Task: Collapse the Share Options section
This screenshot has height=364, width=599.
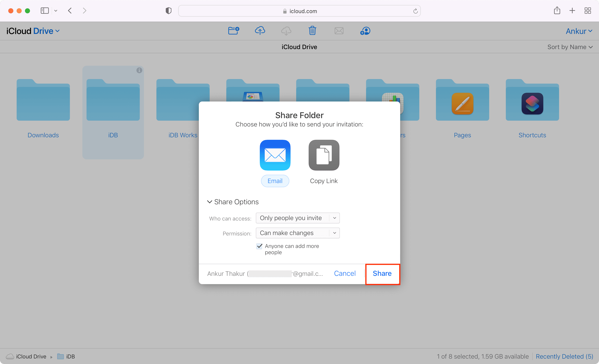Action: tap(233, 202)
